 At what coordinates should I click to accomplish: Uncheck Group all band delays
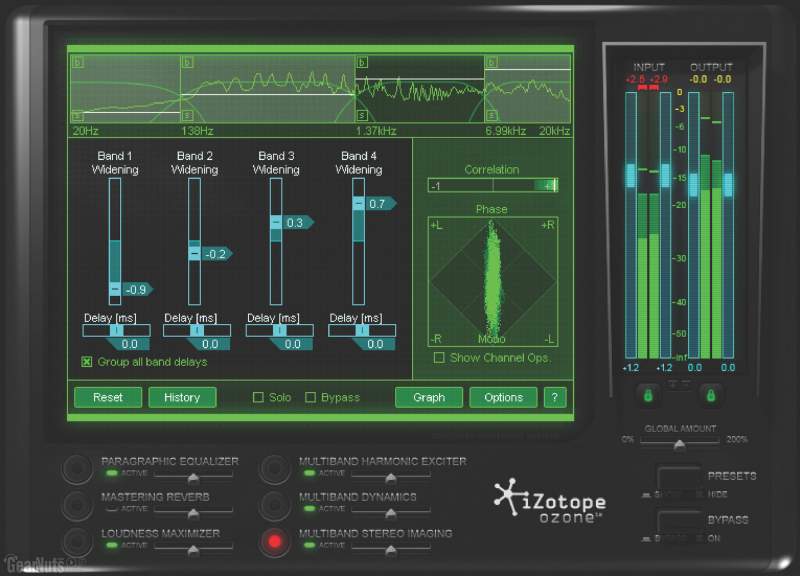pos(87,361)
